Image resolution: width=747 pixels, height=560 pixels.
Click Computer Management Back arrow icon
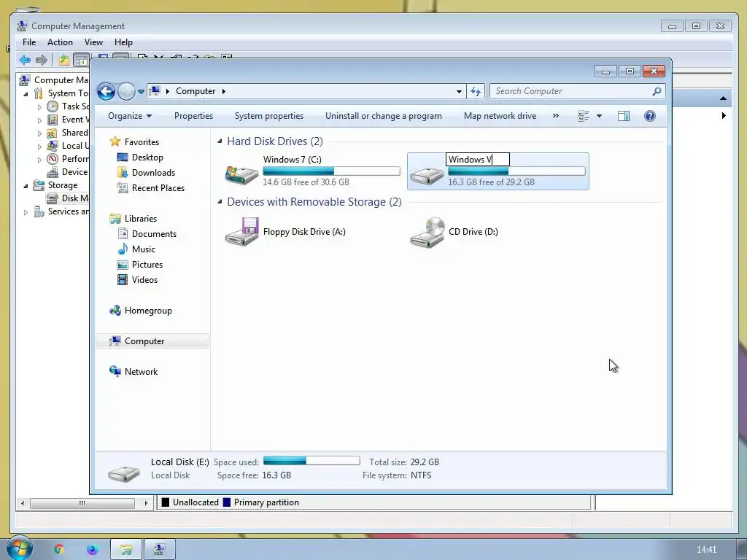point(25,60)
